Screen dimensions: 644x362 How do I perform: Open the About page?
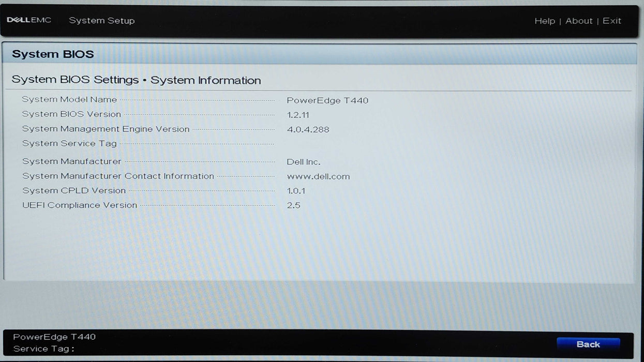pos(578,21)
